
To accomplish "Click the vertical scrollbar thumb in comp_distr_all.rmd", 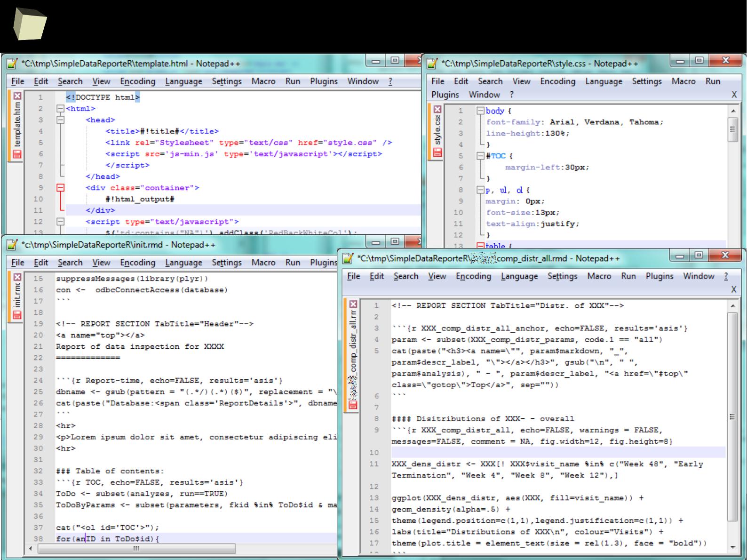I will coord(731,417).
